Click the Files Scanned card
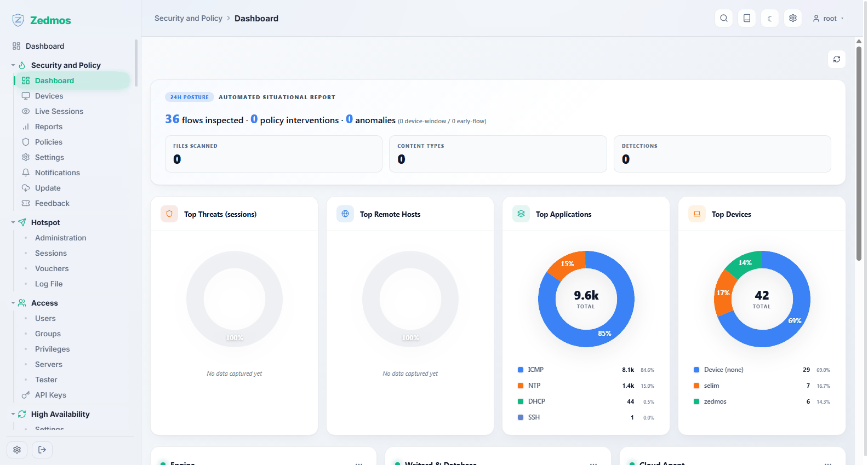 click(273, 154)
